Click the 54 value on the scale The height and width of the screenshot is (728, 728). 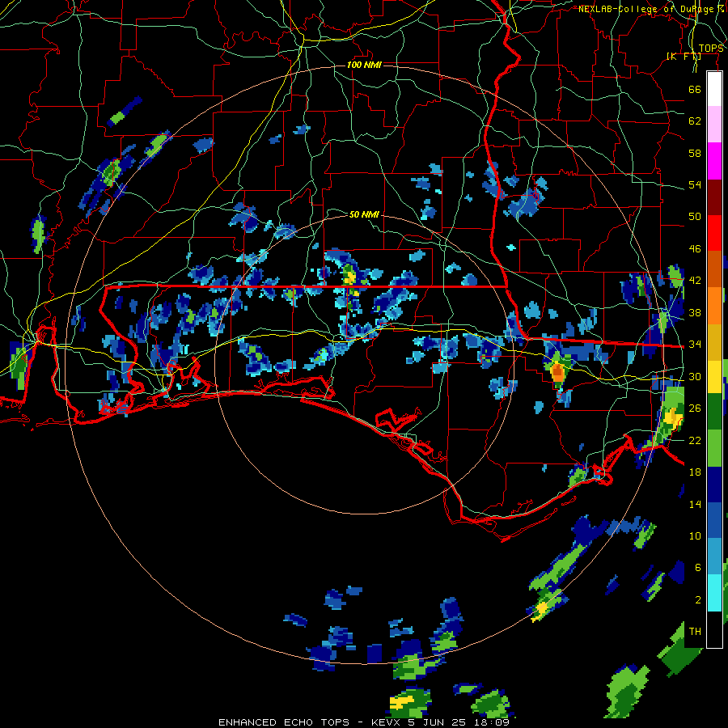pos(695,184)
